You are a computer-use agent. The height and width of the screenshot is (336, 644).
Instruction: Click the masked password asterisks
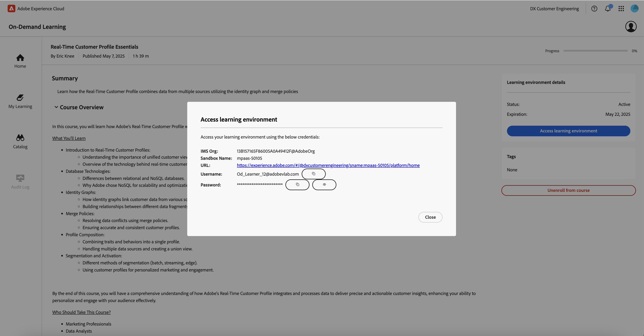pos(259,184)
